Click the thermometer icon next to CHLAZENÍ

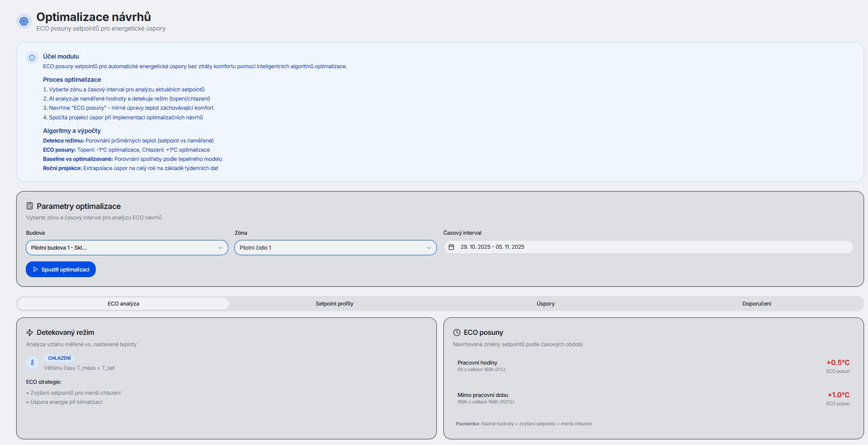[32, 362]
